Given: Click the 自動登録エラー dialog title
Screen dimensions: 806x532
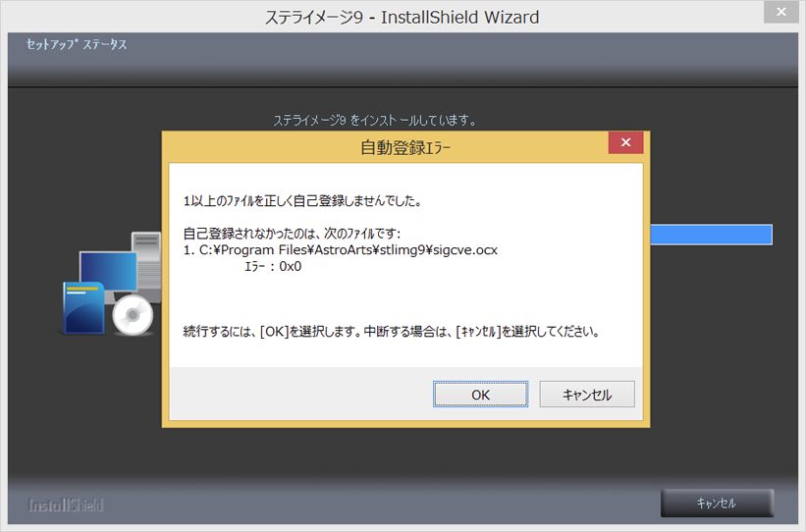Looking at the screenshot, I should click(405, 148).
